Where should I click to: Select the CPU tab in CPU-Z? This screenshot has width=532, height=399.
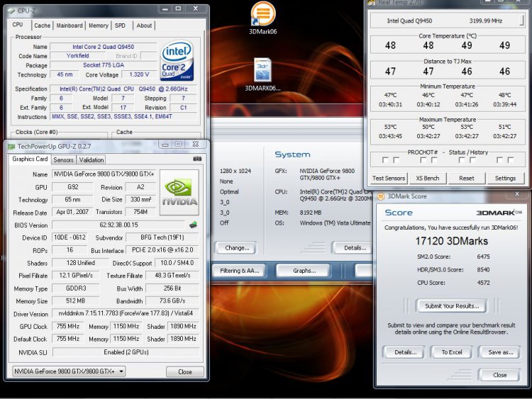coord(18,25)
